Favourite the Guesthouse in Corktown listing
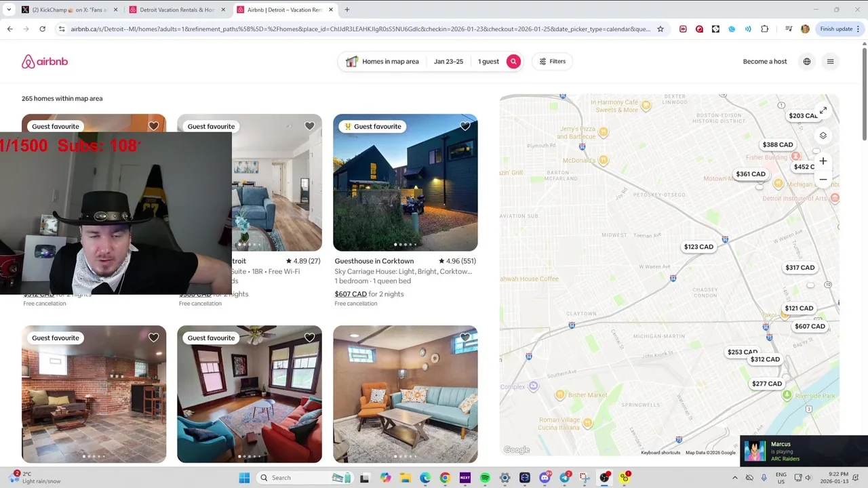Image resolution: width=868 pixels, height=488 pixels. click(x=465, y=126)
